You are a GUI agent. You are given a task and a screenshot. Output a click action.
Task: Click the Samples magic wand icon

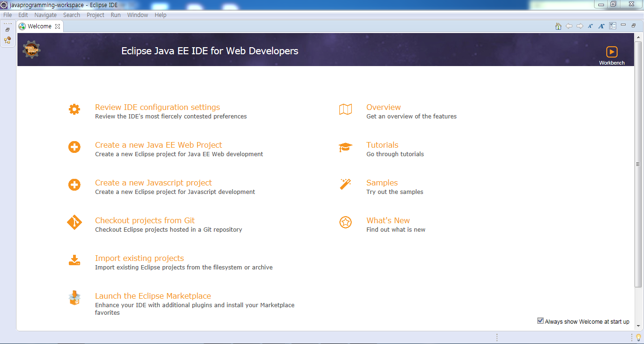(x=346, y=184)
